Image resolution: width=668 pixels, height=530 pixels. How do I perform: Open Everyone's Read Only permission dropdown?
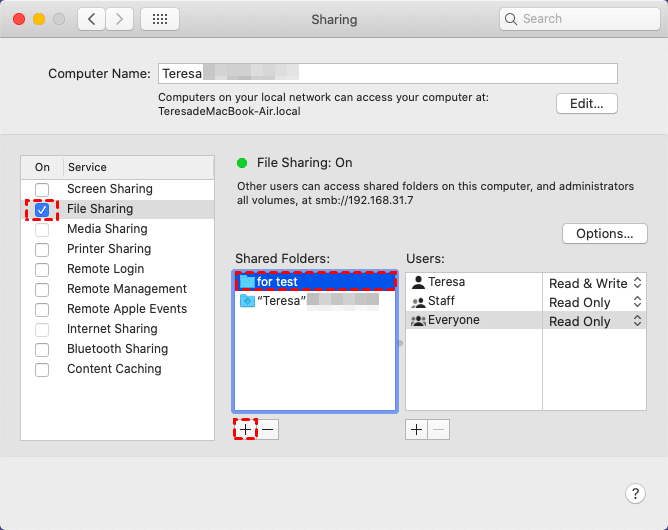[x=594, y=321]
